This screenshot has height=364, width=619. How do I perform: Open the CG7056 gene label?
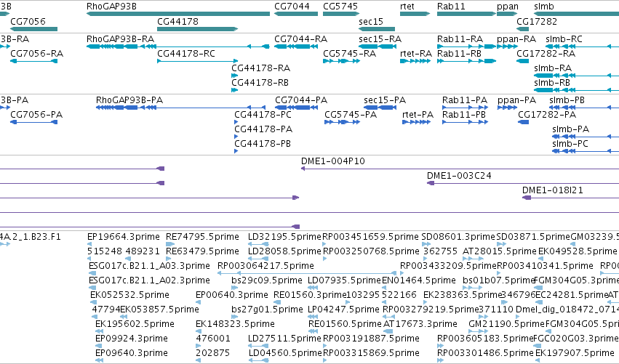click(x=28, y=21)
